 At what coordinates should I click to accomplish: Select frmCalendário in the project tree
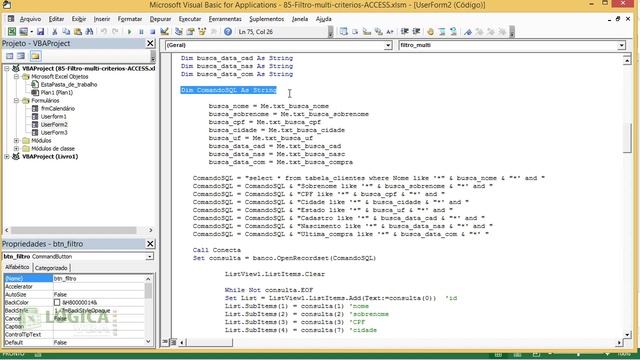pyautogui.click(x=58, y=109)
